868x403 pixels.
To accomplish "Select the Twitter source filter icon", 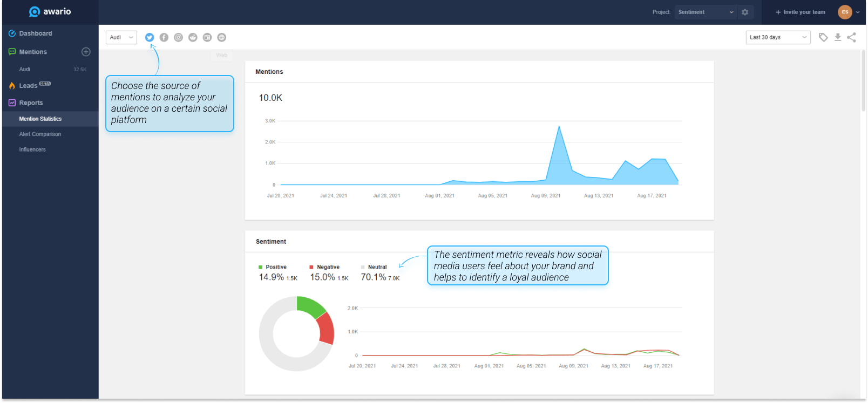I will (x=150, y=37).
